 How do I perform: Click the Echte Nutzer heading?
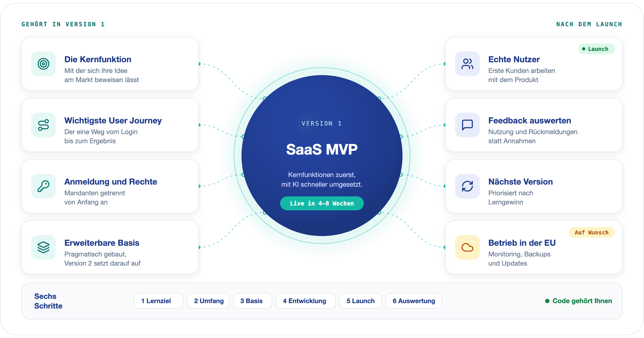[514, 59]
